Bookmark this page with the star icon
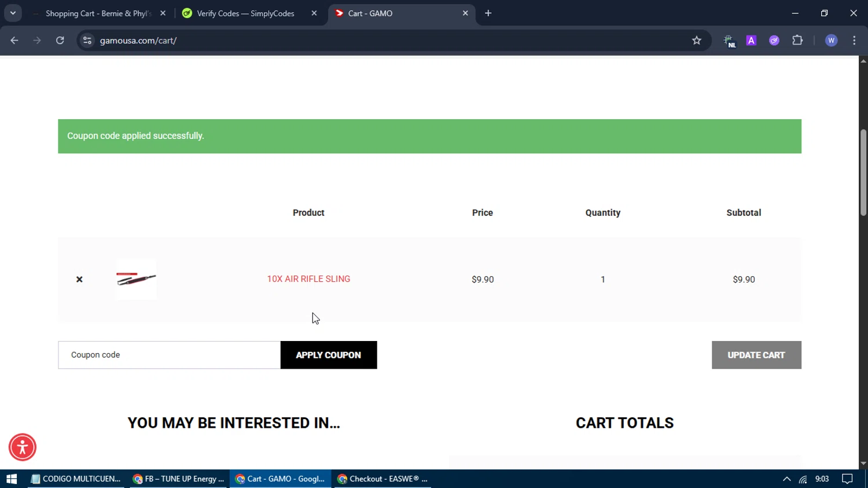 tap(697, 41)
